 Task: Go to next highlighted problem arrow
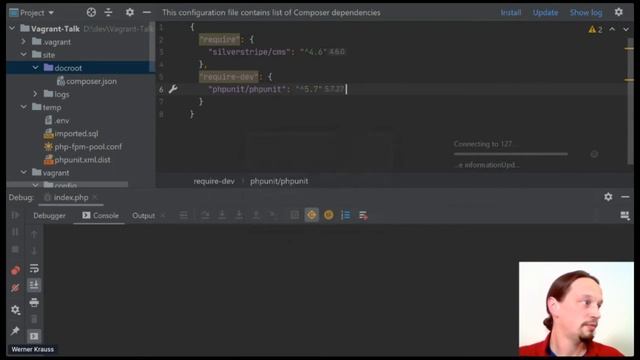tap(626, 29)
